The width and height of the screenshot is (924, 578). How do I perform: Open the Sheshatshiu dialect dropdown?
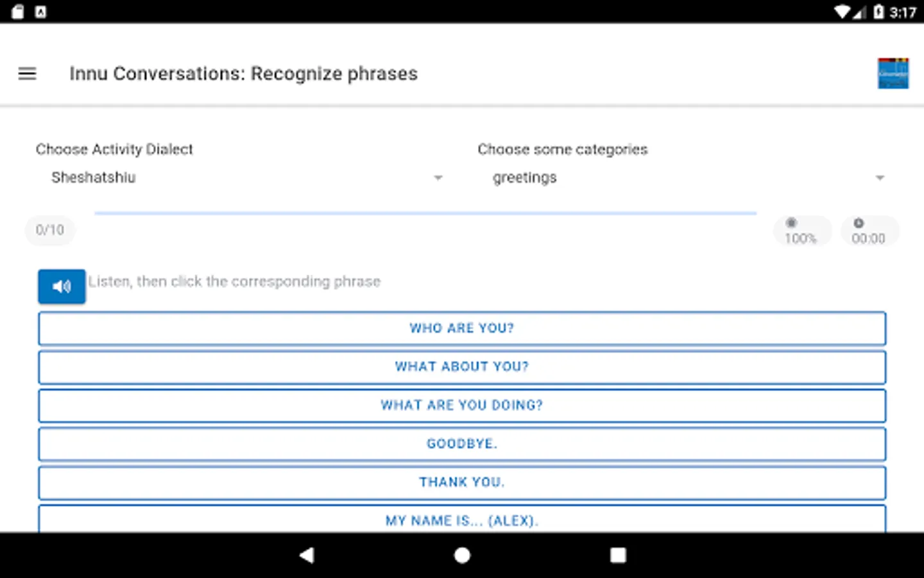237,178
